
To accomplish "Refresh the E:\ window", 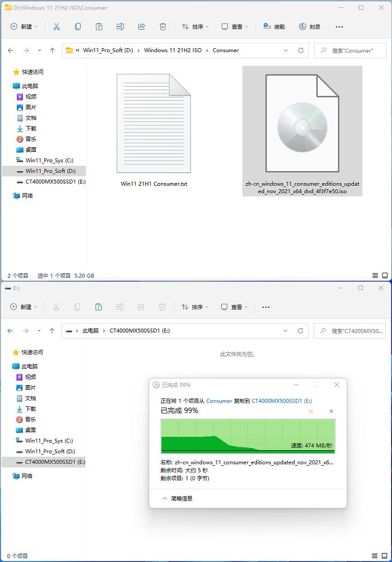I will 301,331.
